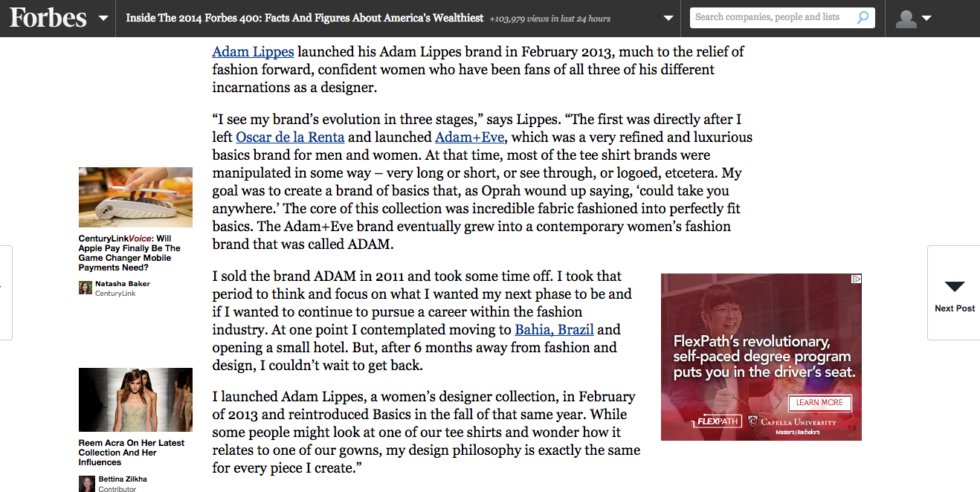Open the user profile account icon
This screenshot has width=980, height=492.
[x=913, y=19]
